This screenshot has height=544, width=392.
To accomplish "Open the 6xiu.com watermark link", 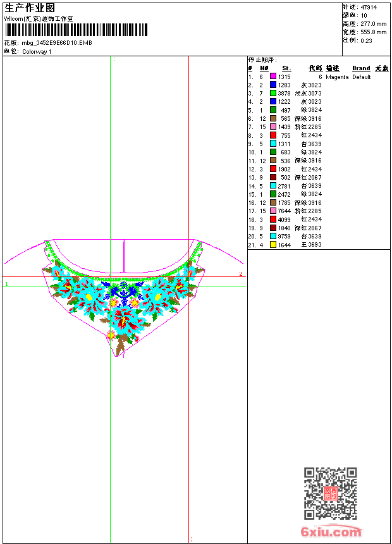I will (x=331, y=531).
